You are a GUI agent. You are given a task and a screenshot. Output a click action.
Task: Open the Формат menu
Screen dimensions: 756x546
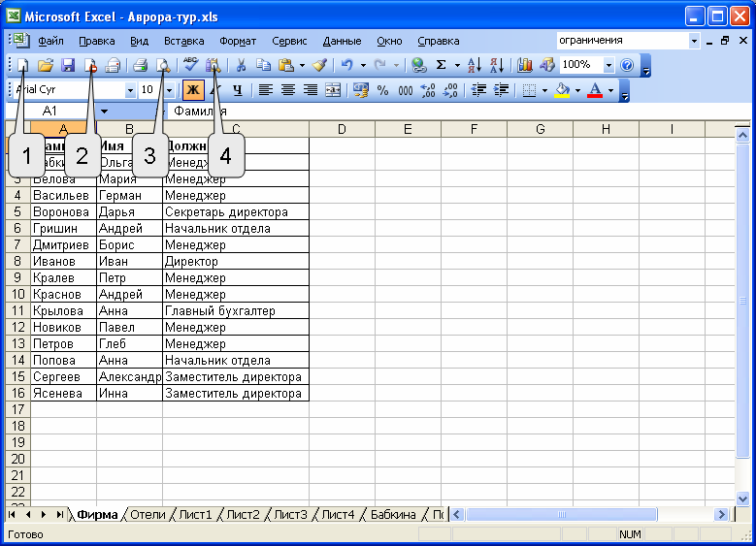(238, 41)
